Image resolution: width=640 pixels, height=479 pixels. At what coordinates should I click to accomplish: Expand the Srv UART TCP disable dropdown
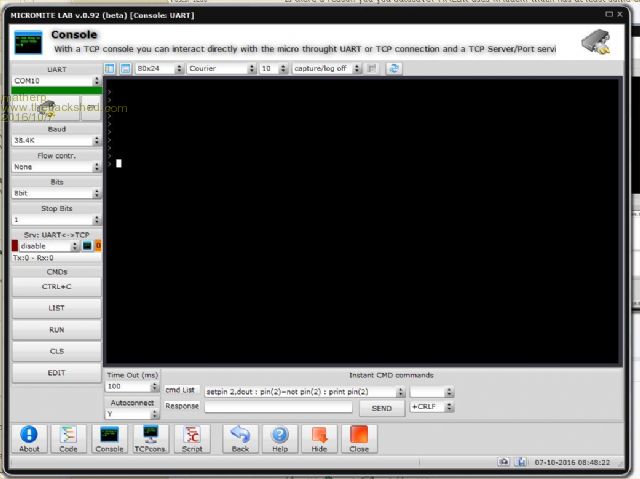[44, 246]
